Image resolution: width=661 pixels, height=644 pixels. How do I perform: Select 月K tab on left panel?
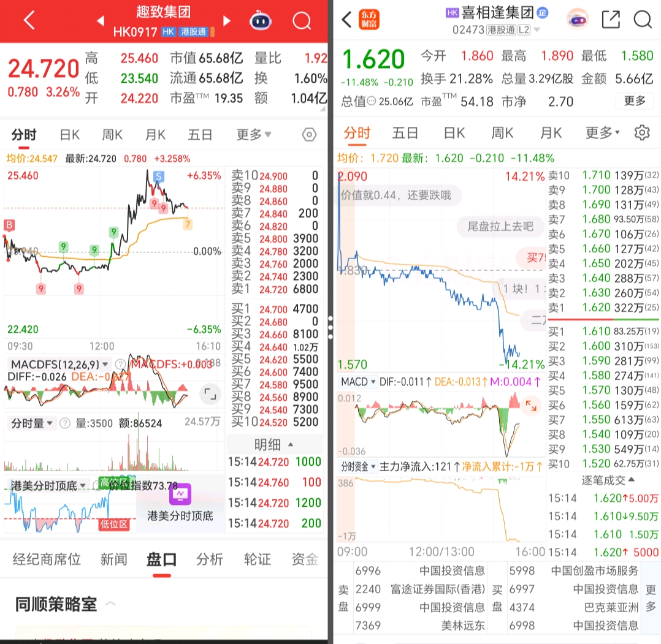point(155,135)
